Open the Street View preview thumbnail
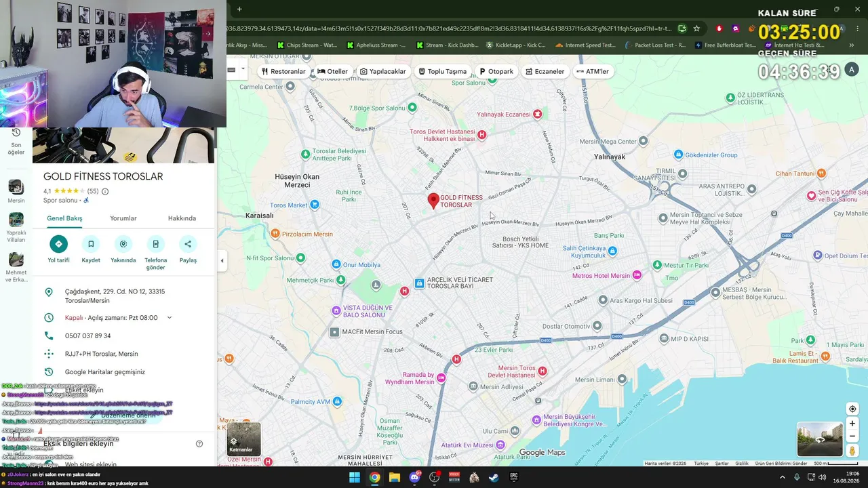 coord(820,439)
